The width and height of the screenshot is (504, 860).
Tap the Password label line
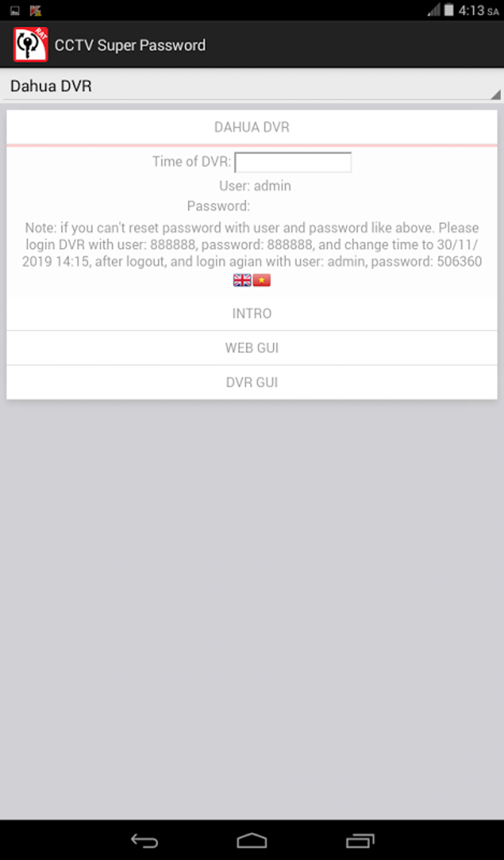218,206
